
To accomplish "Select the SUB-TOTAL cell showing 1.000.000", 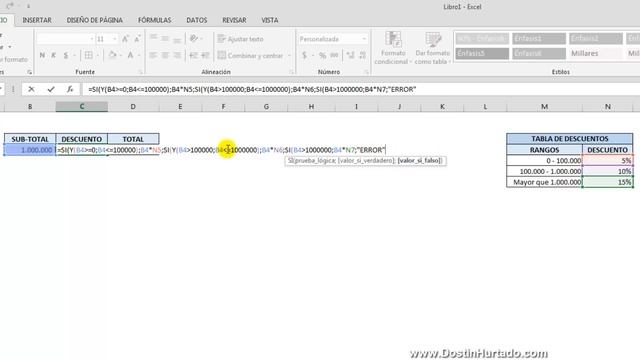I will point(30,150).
